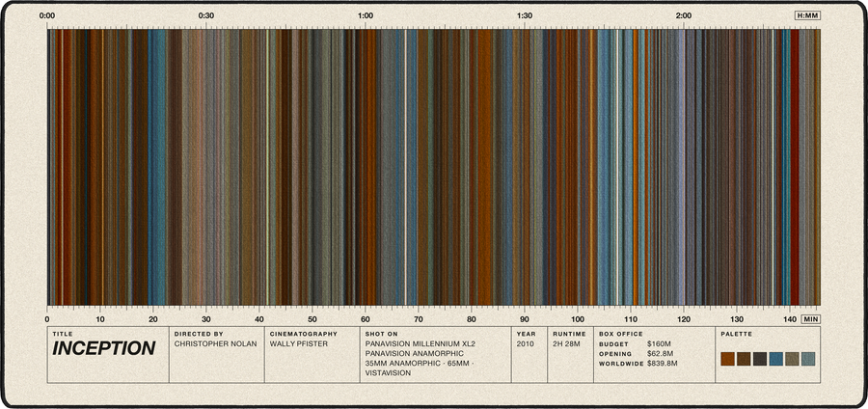The width and height of the screenshot is (868, 409).
Task: Select the 100 minute axis label
Action: pos(578,319)
